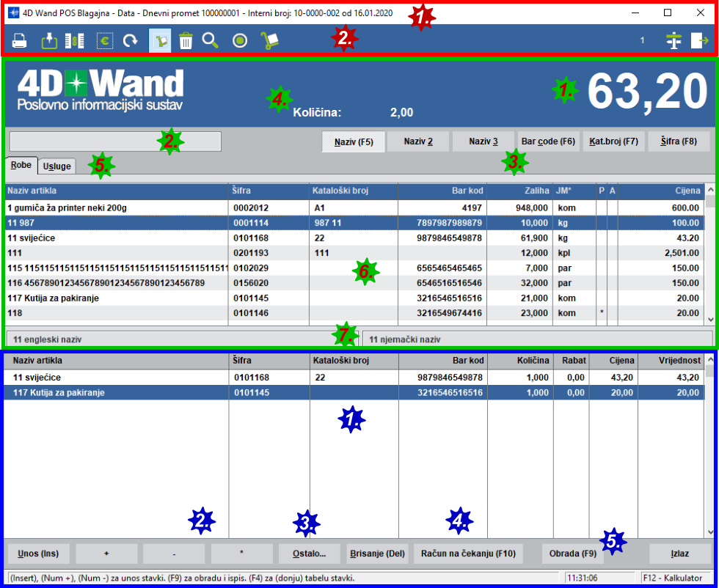Click the Zaliha column header

click(520, 191)
